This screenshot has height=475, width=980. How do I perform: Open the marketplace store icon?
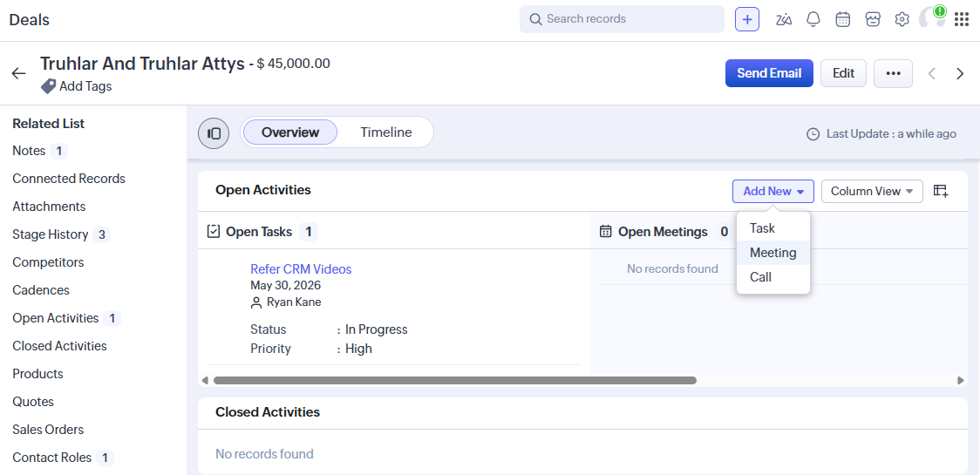873,19
